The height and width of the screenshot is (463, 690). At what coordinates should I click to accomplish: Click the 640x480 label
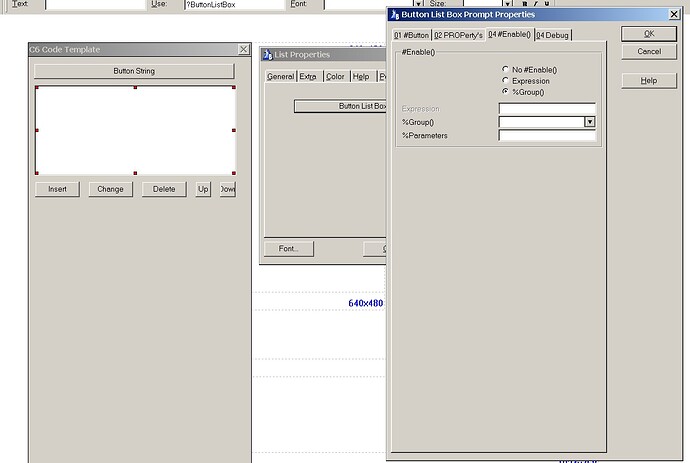point(366,303)
